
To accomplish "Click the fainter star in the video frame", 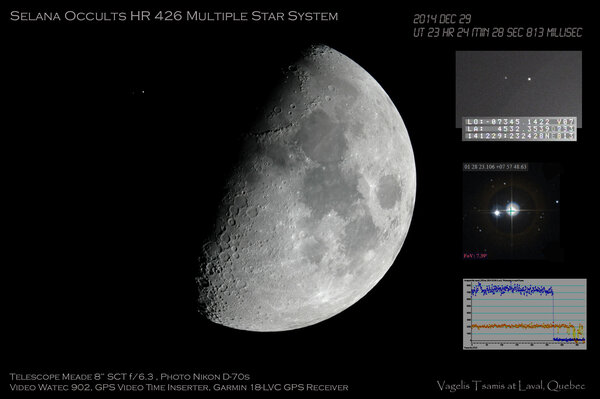I will [506, 78].
